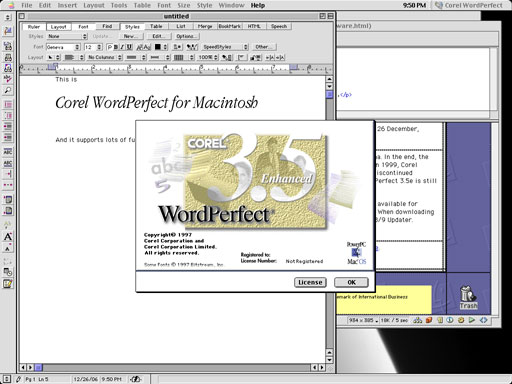Click the magnifying glass find icon

click(8, 90)
